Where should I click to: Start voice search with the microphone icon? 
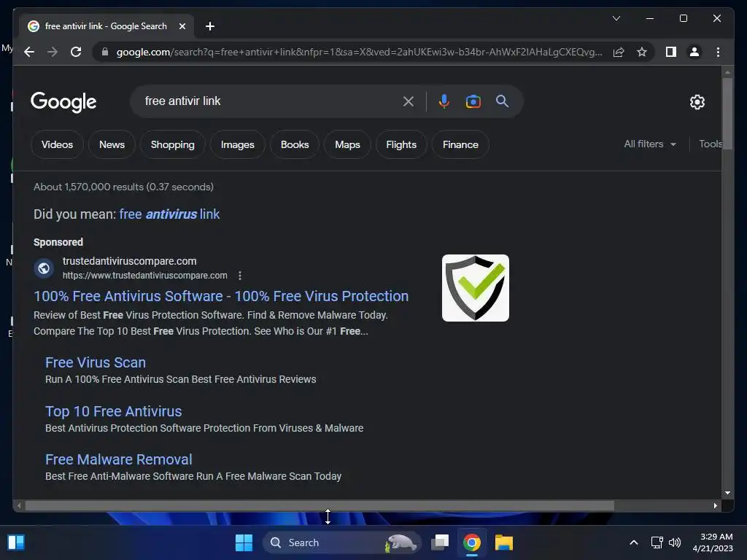point(444,101)
